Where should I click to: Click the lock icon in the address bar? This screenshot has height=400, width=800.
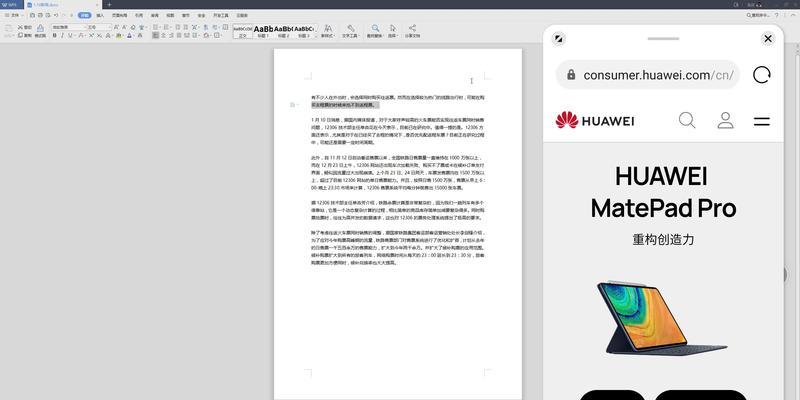pos(571,74)
